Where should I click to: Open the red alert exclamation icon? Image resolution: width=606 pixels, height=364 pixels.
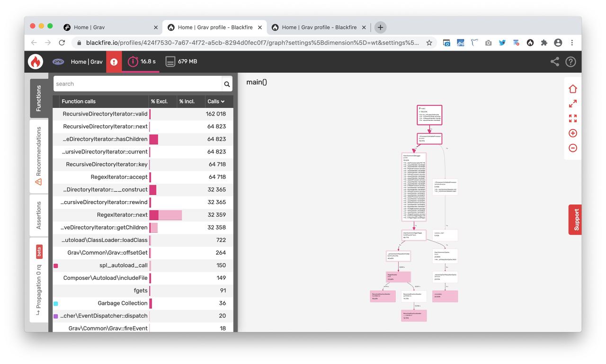pyautogui.click(x=114, y=62)
